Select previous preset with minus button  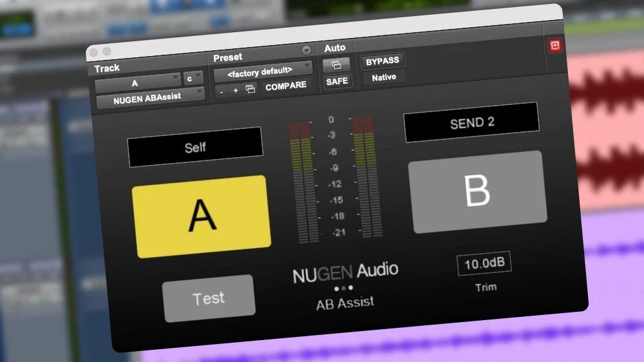[x=222, y=91]
